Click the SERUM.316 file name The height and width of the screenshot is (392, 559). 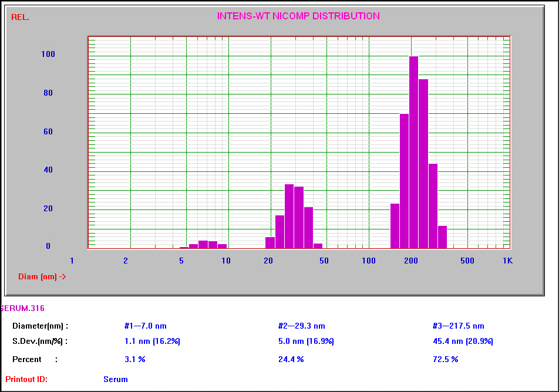[x=23, y=308]
